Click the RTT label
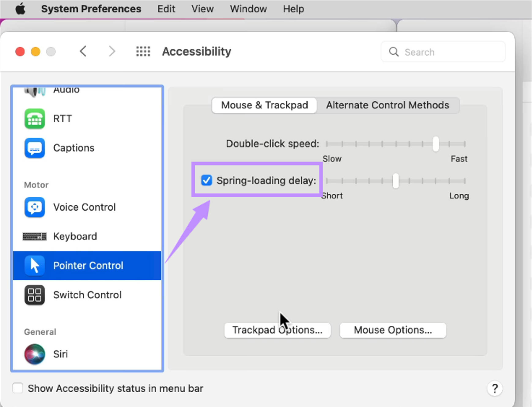Screen dimensions: 532x407 point(62,119)
